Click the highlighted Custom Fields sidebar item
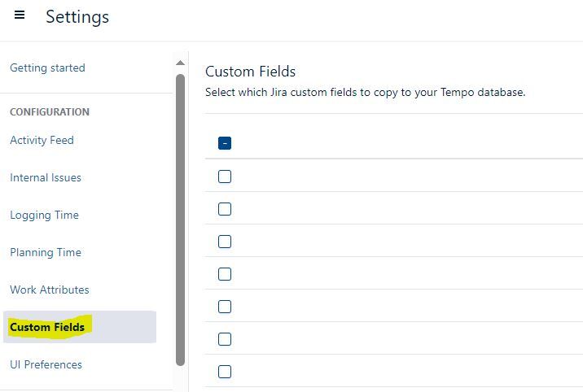This screenshot has height=392, width=583. pyautogui.click(x=47, y=328)
